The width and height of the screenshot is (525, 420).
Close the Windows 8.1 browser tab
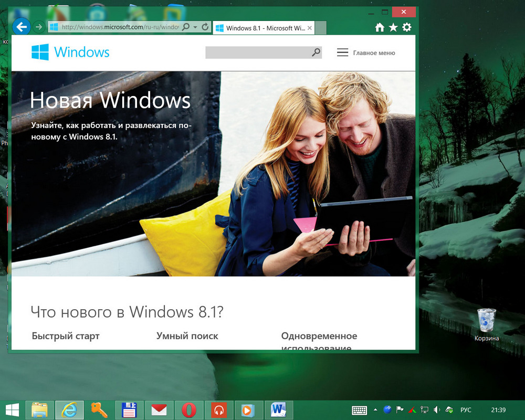coord(310,28)
